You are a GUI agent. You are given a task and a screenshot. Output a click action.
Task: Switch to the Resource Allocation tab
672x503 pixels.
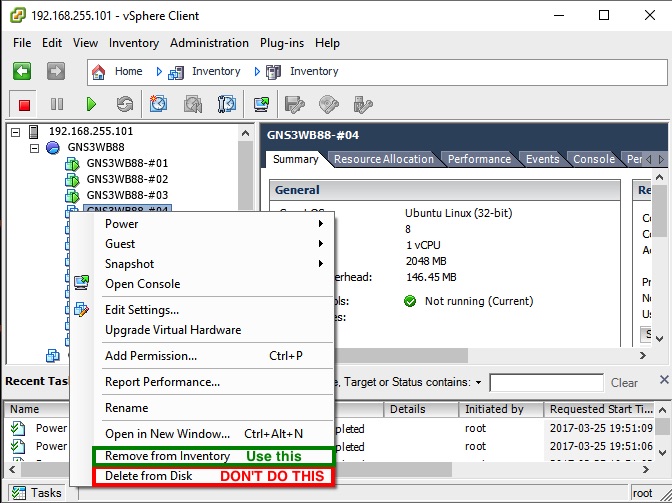point(384,159)
